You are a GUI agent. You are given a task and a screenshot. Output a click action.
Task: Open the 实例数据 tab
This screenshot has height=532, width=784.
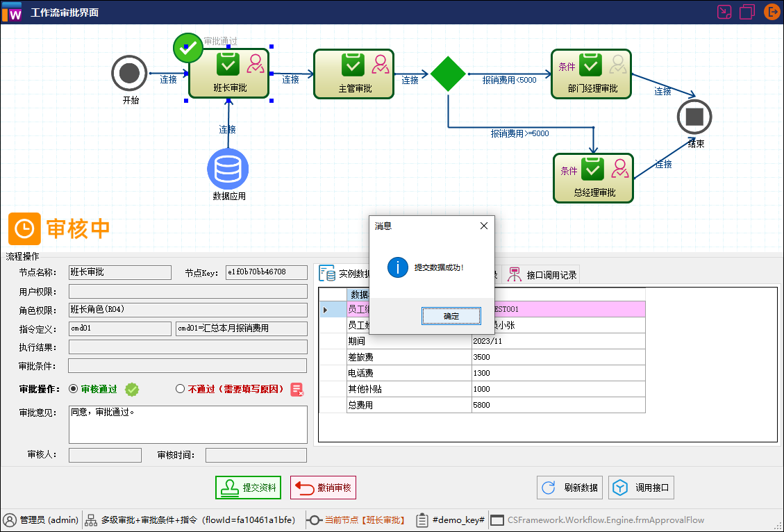tap(346, 274)
